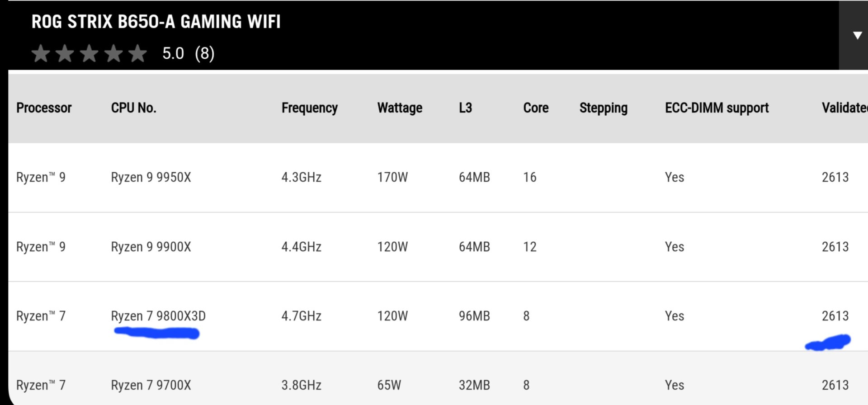868x405 pixels.
Task: Click the third rating star
Action: pos(89,53)
